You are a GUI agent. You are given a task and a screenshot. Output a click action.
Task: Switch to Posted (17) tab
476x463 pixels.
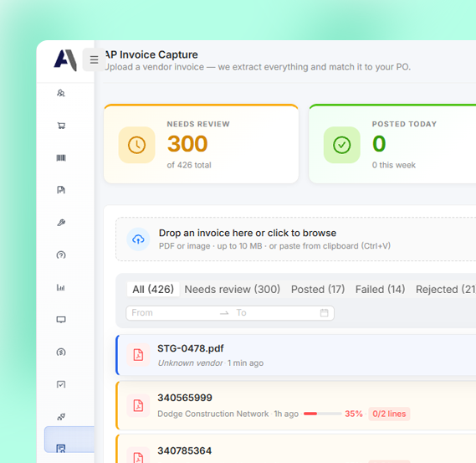[x=318, y=289]
